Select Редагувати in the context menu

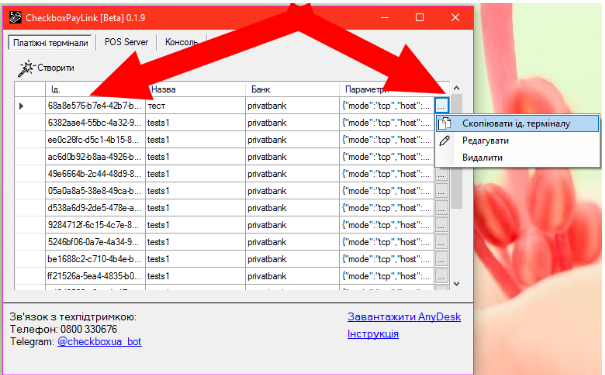point(517,141)
